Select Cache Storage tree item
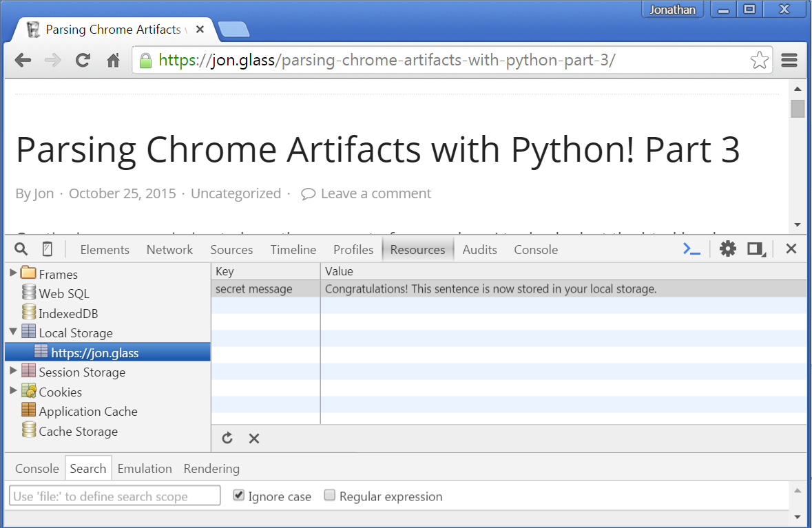The image size is (812, 528). [x=79, y=431]
